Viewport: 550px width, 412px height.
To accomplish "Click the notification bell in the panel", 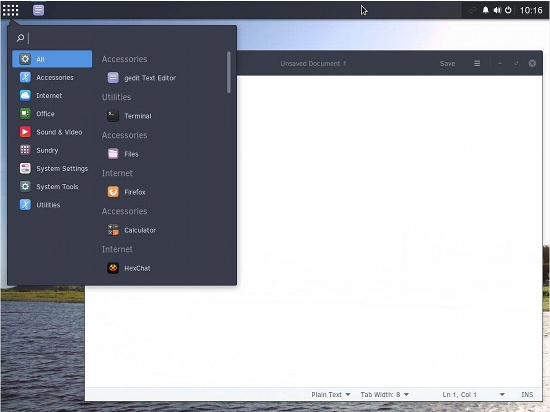I will click(x=485, y=10).
